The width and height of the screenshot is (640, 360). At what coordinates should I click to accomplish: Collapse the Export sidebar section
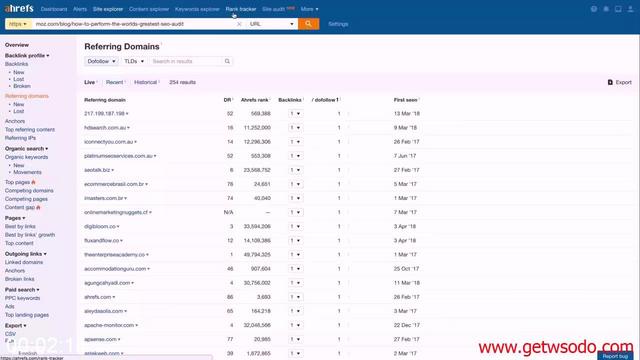(16, 326)
